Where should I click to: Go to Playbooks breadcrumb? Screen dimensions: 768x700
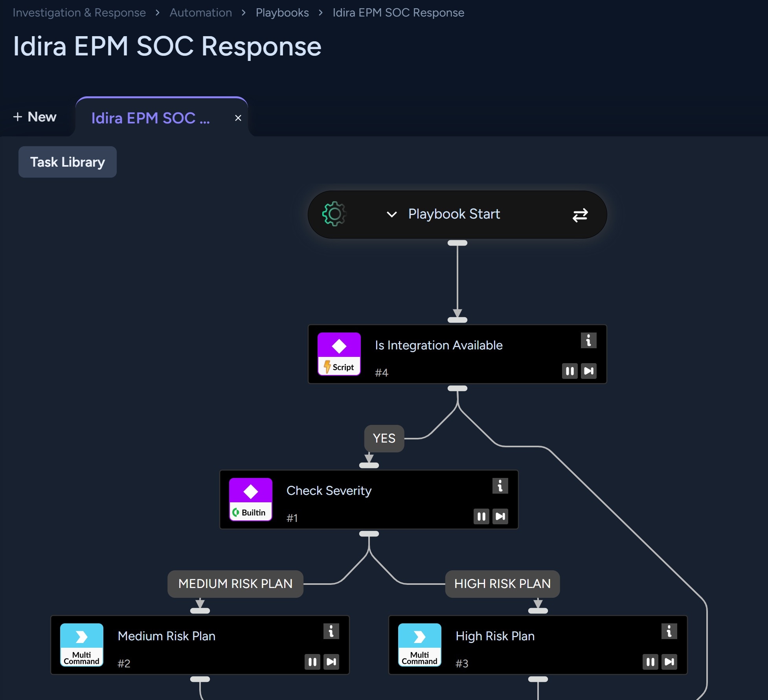(282, 13)
